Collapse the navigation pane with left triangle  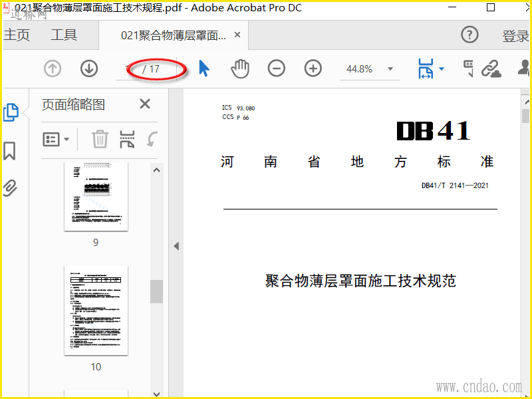(176, 246)
